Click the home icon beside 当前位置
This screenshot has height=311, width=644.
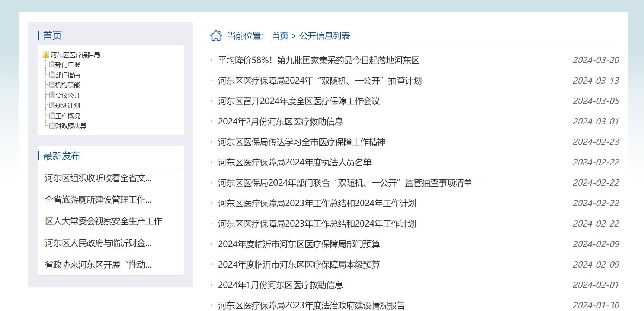[216, 35]
